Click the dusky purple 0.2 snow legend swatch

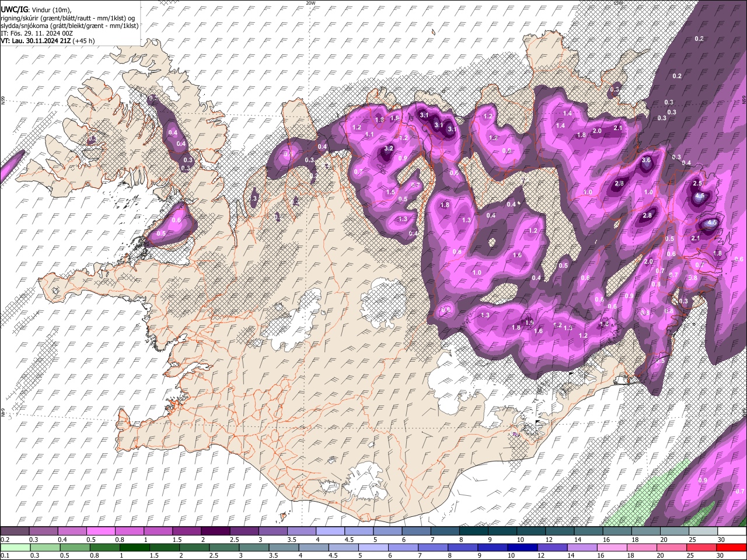pos(15,531)
